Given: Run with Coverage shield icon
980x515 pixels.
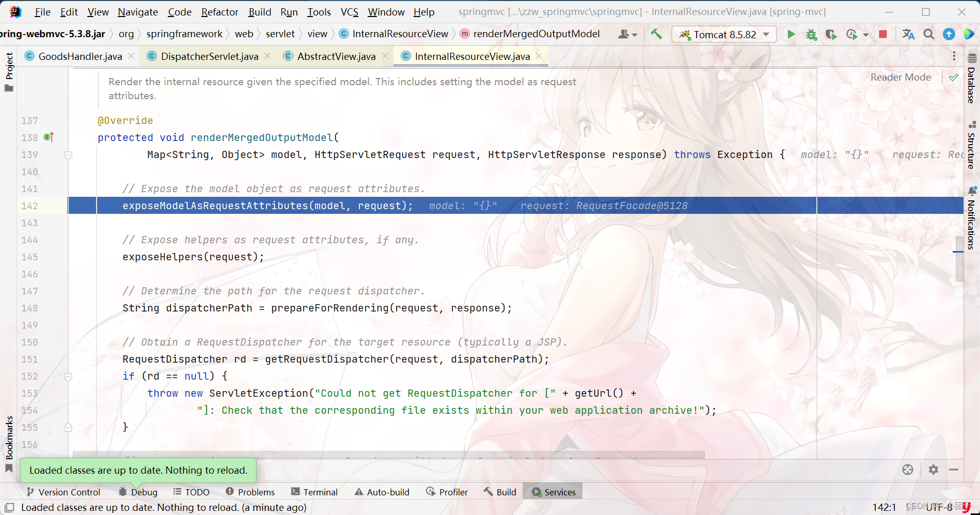Looking at the screenshot, I should pyautogui.click(x=831, y=34).
